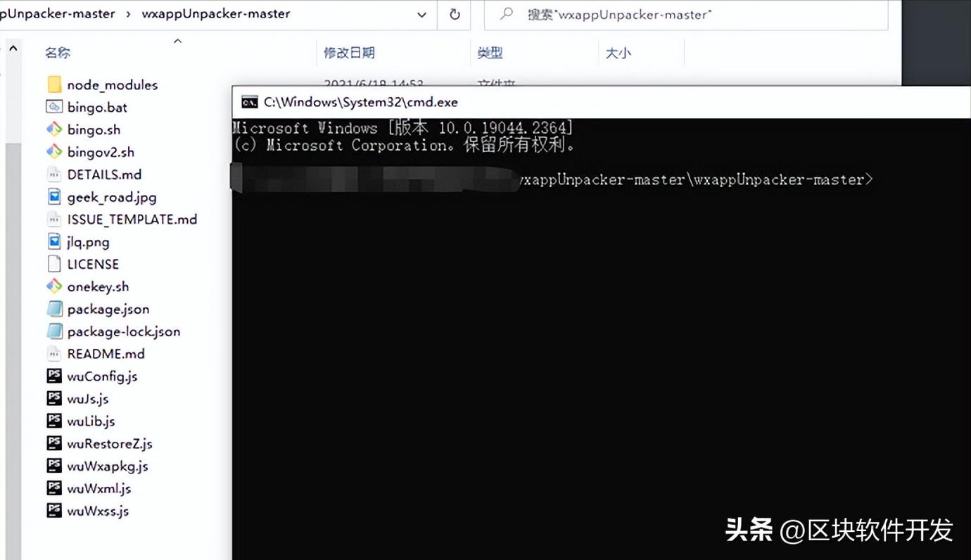Open the address bar history dropdown chevron
This screenshot has height=560, width=971.
click(x=422, y=14)
